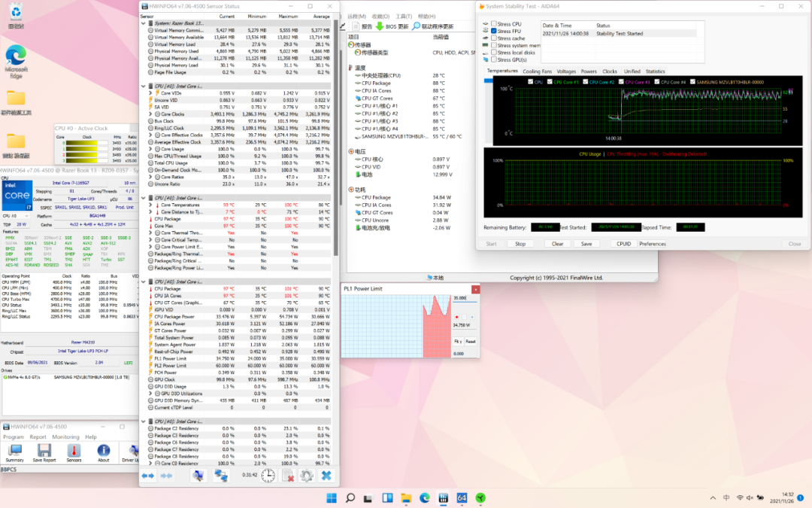Click the Save Report floppy icon

[x=44, y=452]
